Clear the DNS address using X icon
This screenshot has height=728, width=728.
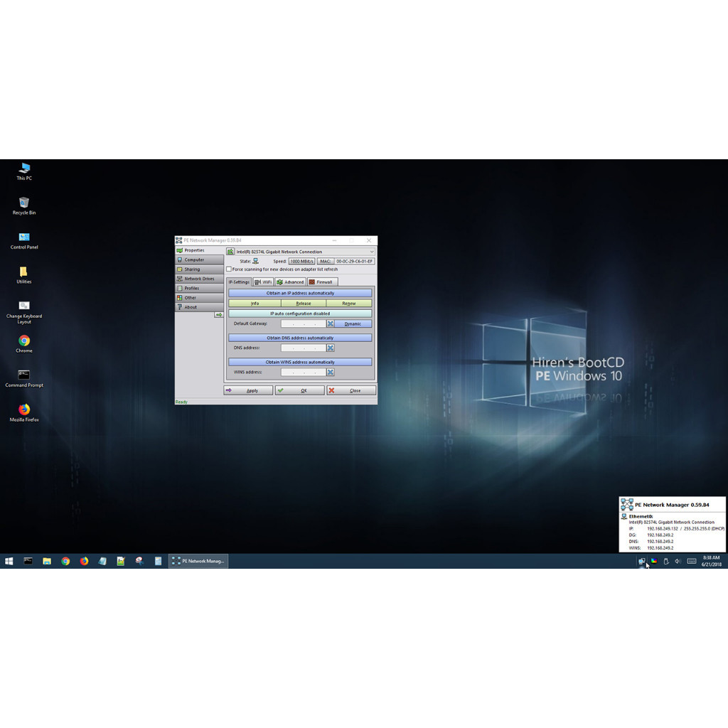click(331, 348)
